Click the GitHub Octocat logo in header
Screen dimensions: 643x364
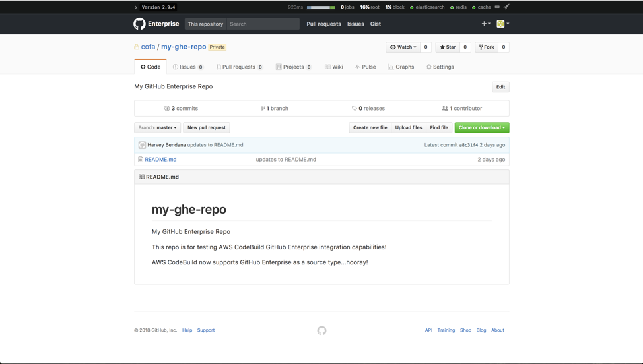[139, 24]
